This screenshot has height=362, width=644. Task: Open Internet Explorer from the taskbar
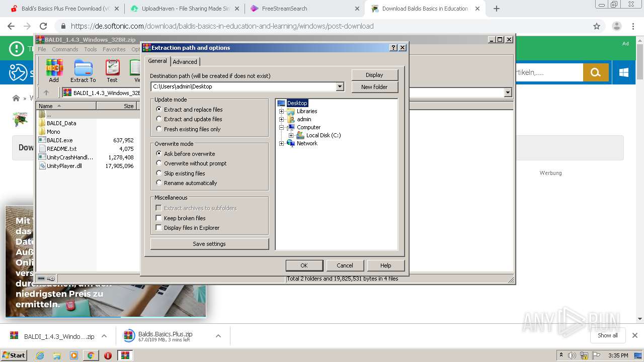[x=40, y=355]
